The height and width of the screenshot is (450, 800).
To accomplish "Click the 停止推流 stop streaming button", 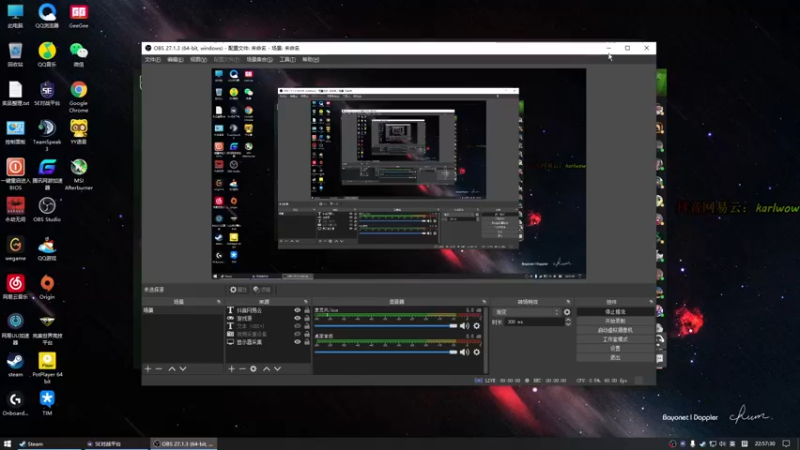I will click(615, 312).
